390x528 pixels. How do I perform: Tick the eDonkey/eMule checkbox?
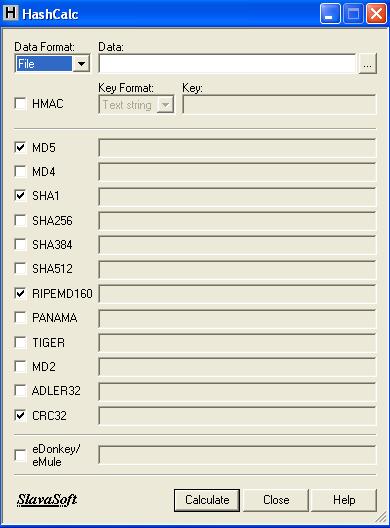click(20, 455)
